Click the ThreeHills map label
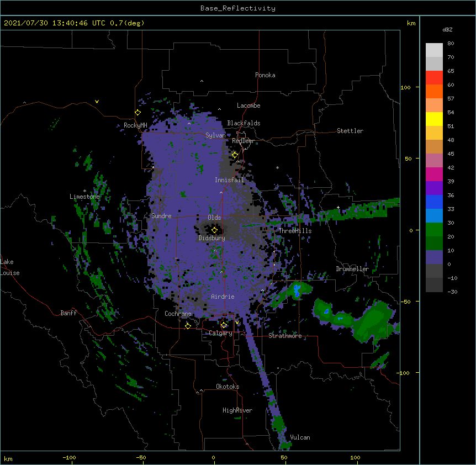The height and width of the screenshot is (465, 476). (295, 231)
